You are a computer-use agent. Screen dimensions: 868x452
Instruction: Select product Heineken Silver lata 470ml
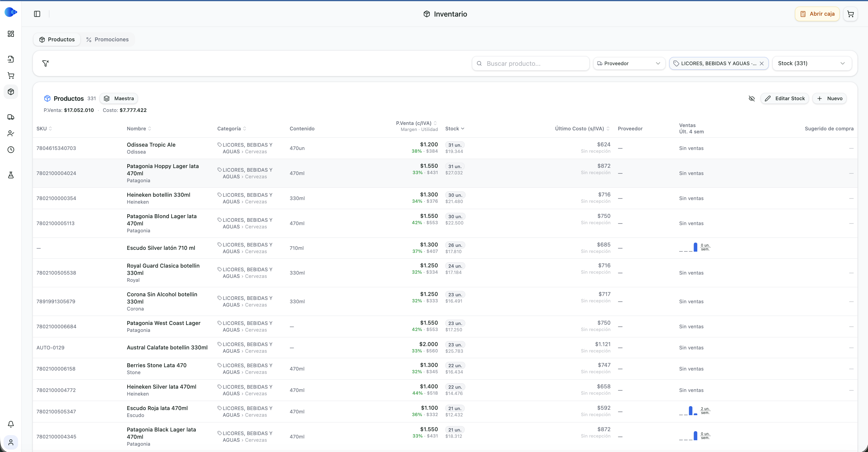[161, 387]
